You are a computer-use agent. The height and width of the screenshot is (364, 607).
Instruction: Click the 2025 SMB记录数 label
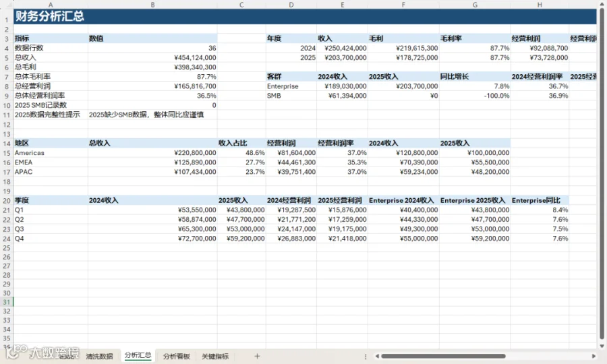[x=51, y=105]
